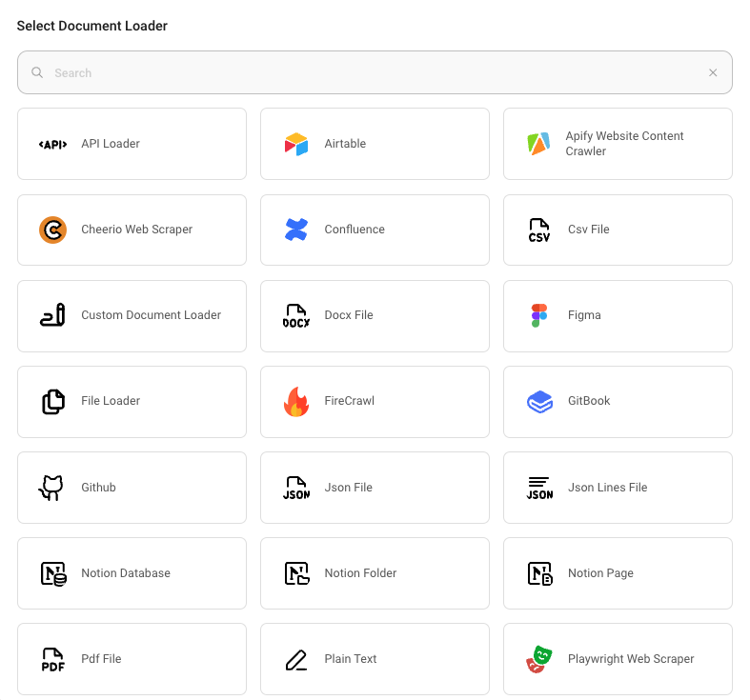The height and width of the screenshot is (700, 750).
Task: Open the Notion Page label
Action: click(600, 572)
